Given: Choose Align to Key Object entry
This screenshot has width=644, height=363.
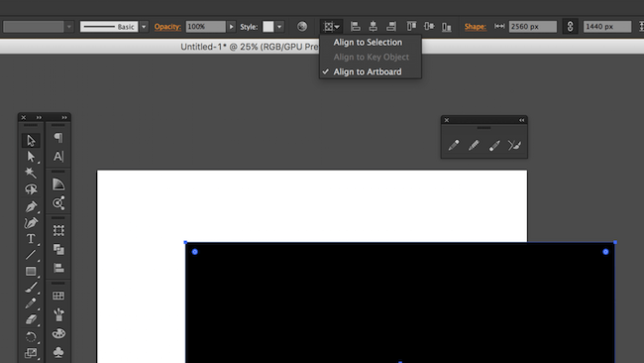Looking at the screenshot, I should (x=371, y=57).
